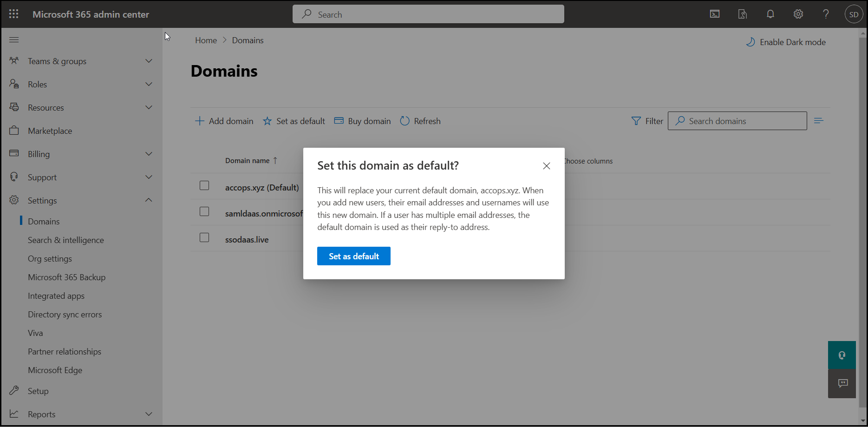
Task: Select the samldaas.onmicrosoft domain checkbox
Action: [x=204, y=211]
